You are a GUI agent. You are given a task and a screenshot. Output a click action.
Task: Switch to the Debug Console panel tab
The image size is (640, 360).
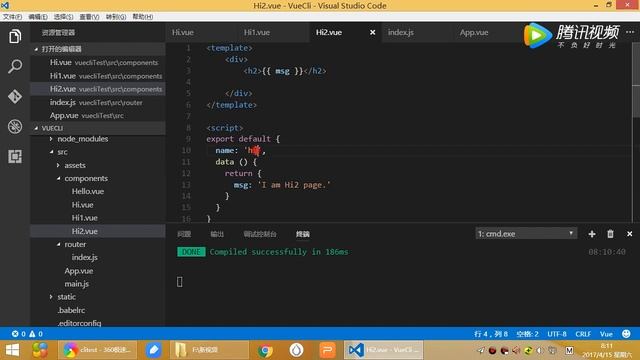click(260, 234)
